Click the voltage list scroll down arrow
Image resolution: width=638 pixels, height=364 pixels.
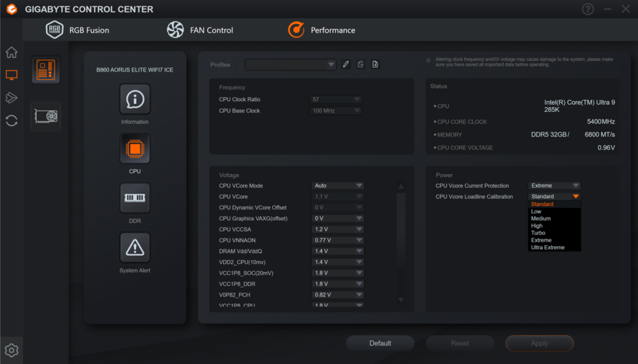(401, 300)
